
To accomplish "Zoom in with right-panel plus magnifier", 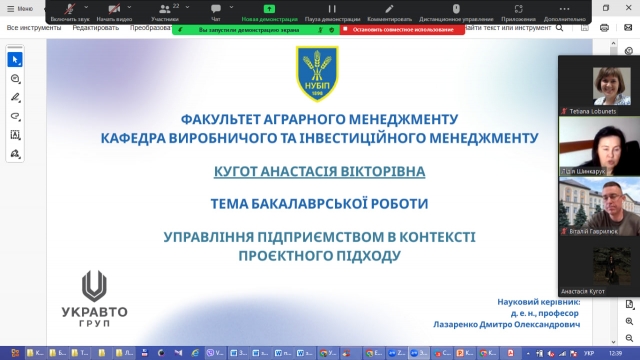I will click(x=629, y=322).
